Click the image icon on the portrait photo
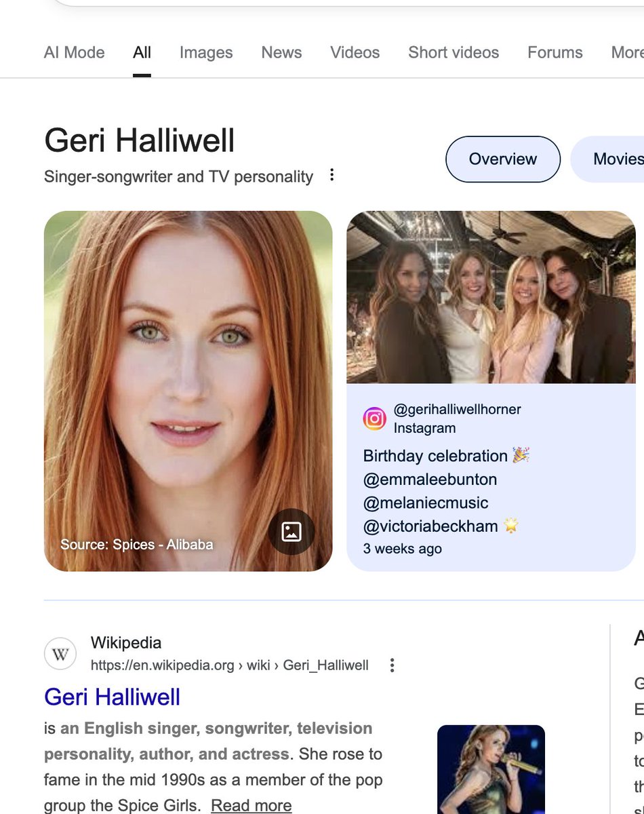Image resolution: width=644 pixels, height=814 pixels. click(291, 531)
